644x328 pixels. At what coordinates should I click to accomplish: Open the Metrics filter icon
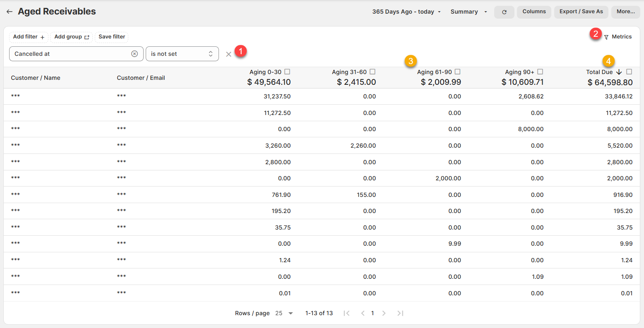point(606,37)
